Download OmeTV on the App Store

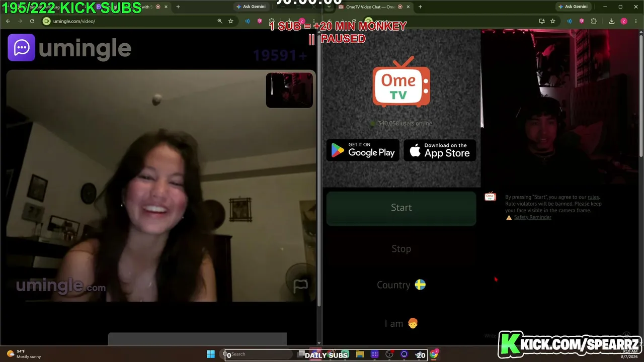tap(440, 150)
